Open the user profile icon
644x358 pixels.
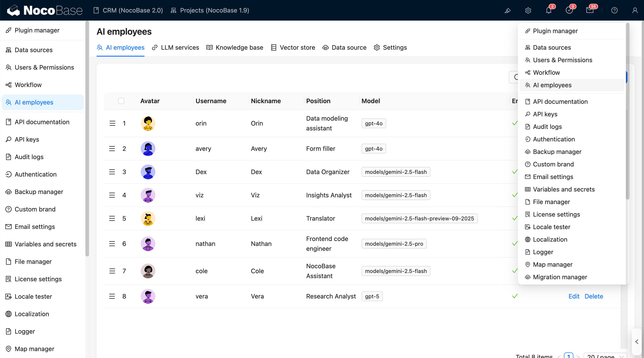(x=635, y=11)
